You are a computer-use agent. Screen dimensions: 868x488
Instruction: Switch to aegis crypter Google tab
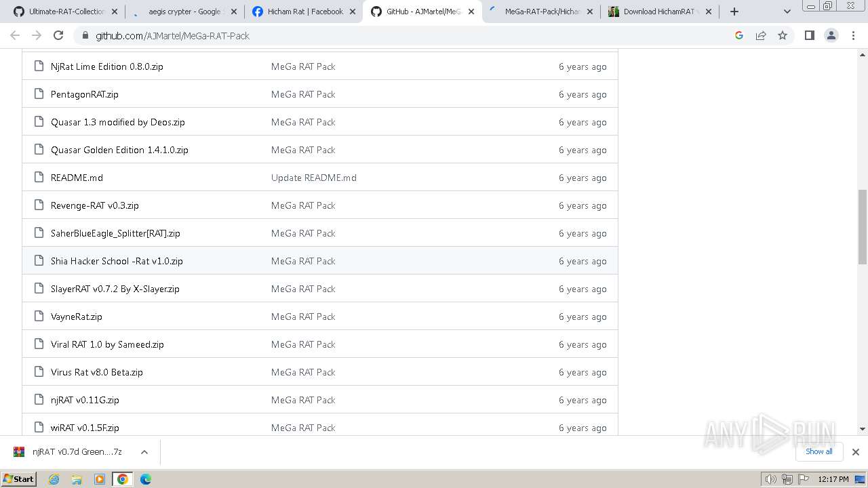click(183, 12)
